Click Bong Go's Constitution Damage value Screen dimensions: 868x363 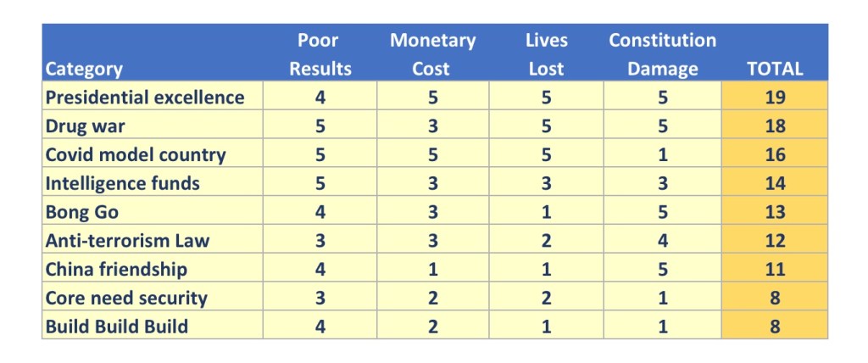[x=662, y=212]
